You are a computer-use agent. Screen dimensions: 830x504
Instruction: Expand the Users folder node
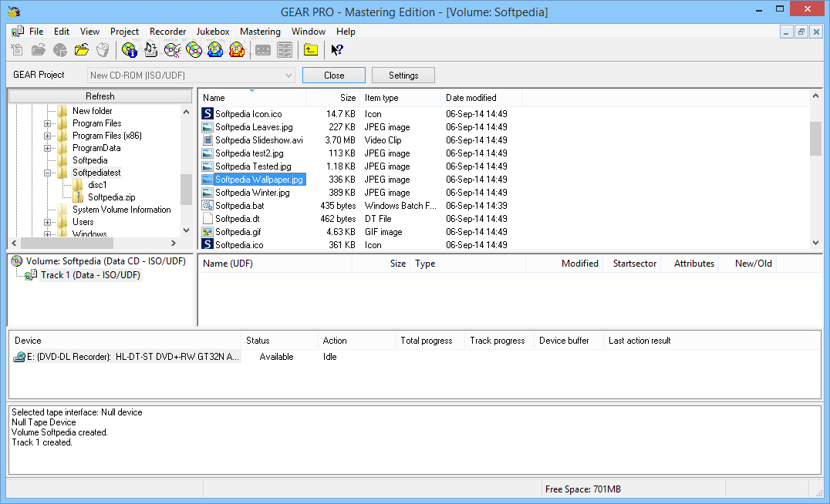click(x=48, y=222)
